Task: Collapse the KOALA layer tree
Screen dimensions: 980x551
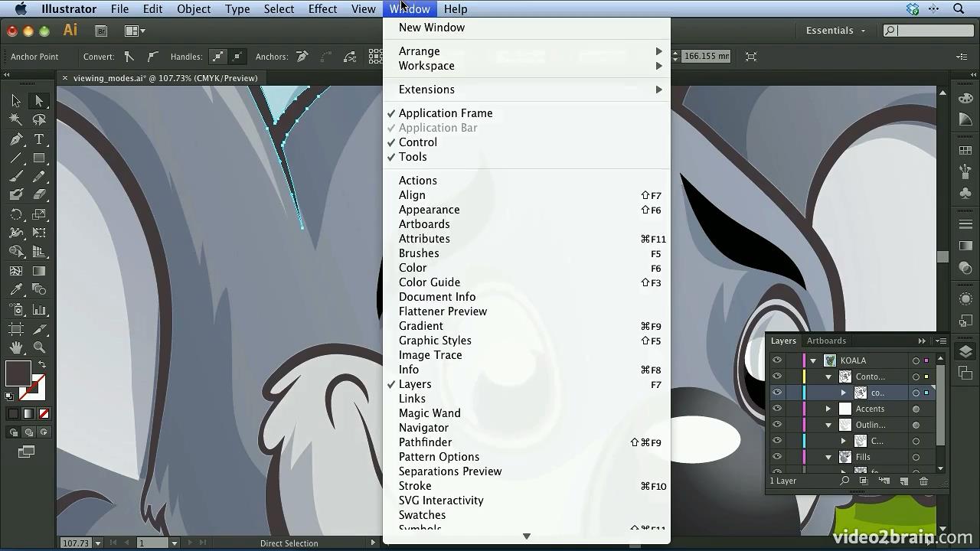Action: coord(813,360)
